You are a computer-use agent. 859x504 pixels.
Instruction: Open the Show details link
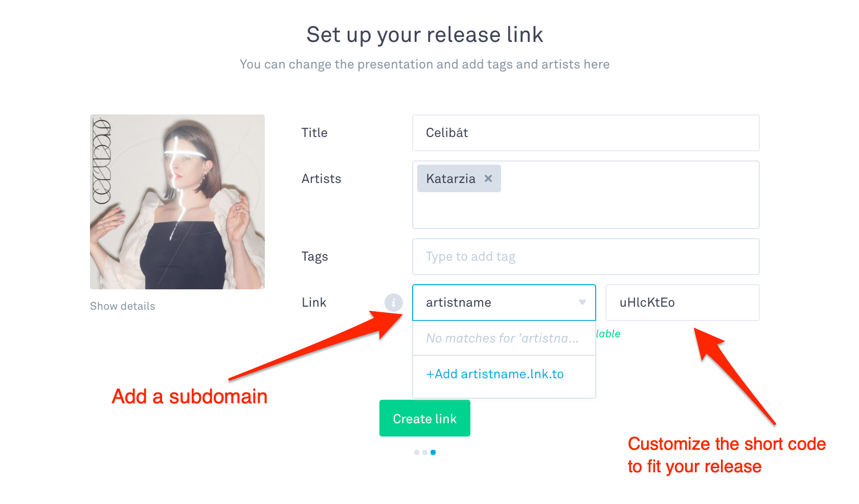[123, 306]
